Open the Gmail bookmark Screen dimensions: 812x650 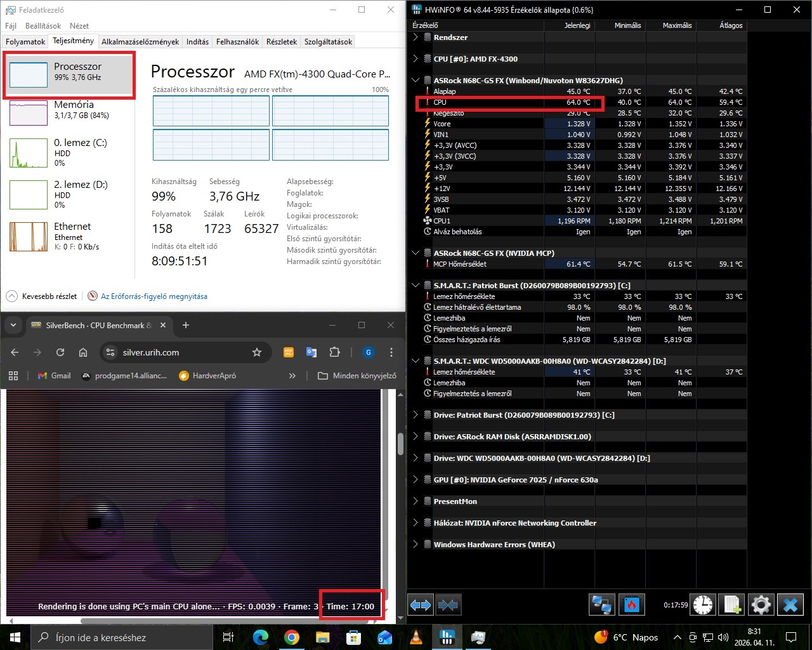(54, 376)
